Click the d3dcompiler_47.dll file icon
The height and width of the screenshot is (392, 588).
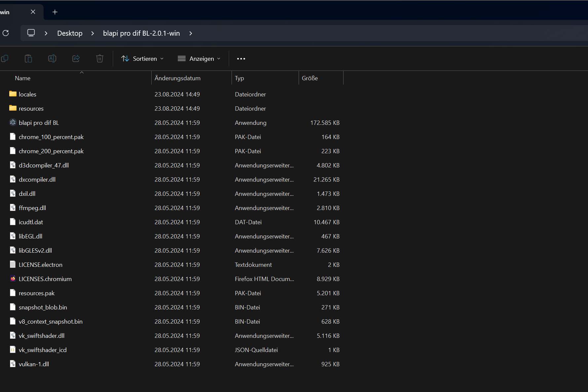point(13,165)
